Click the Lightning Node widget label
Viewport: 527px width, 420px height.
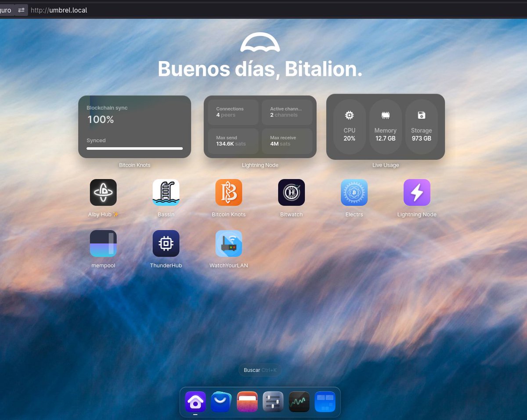[260, 165]
